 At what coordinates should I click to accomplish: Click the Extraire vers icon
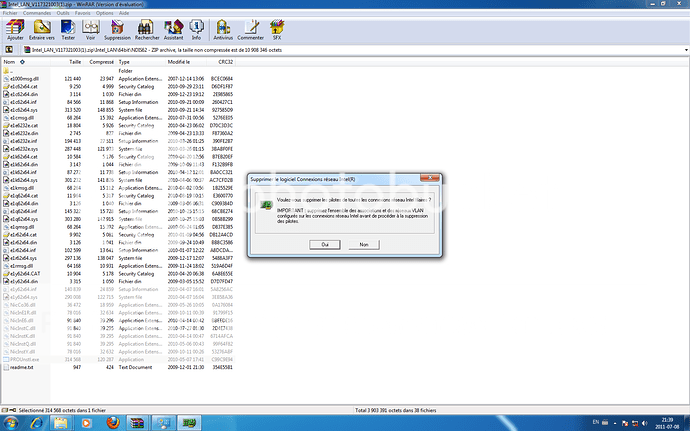coord(42,28)
